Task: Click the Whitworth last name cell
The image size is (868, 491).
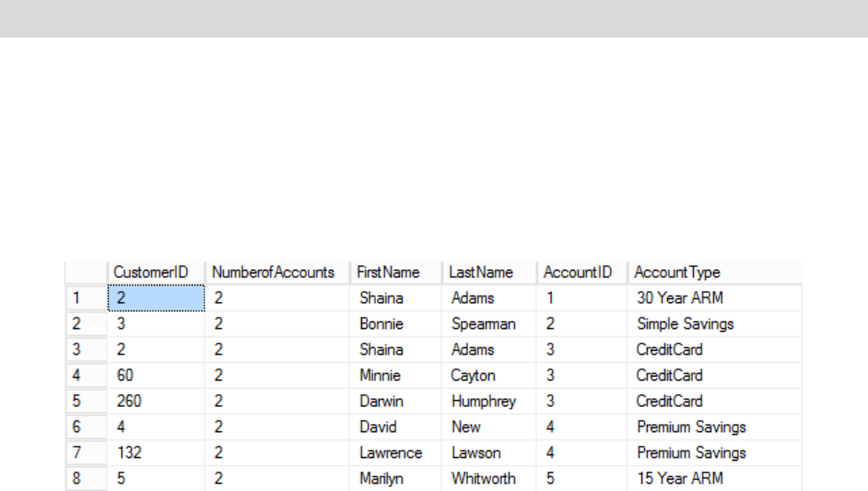Action: 484,479
